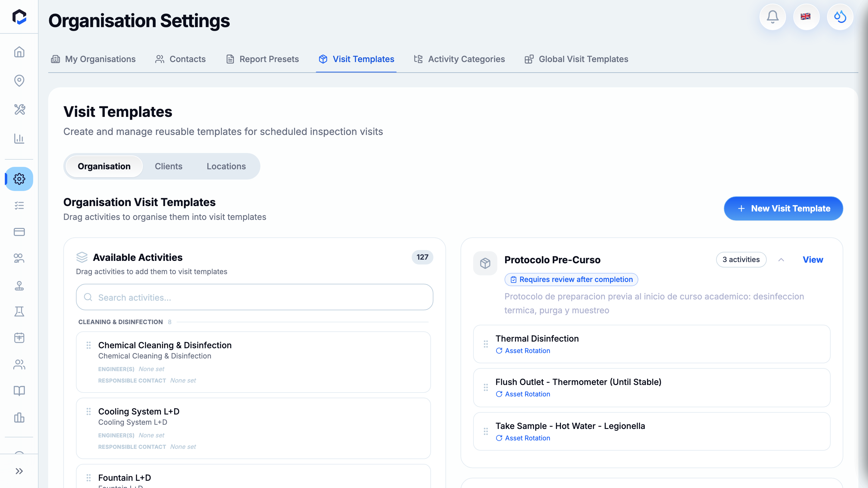
Task: Open the buildings sidebar icon near bottom
Action: pyautogui.click(x=19, y=418)
